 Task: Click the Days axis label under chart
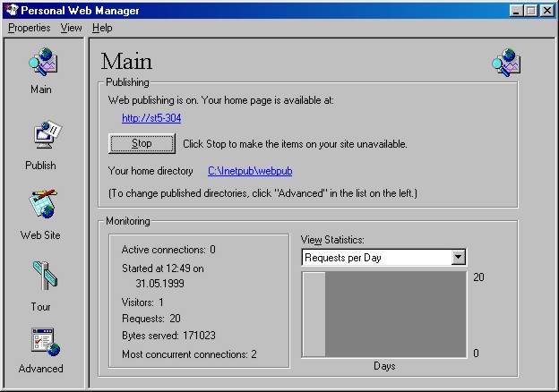[384, 366]
